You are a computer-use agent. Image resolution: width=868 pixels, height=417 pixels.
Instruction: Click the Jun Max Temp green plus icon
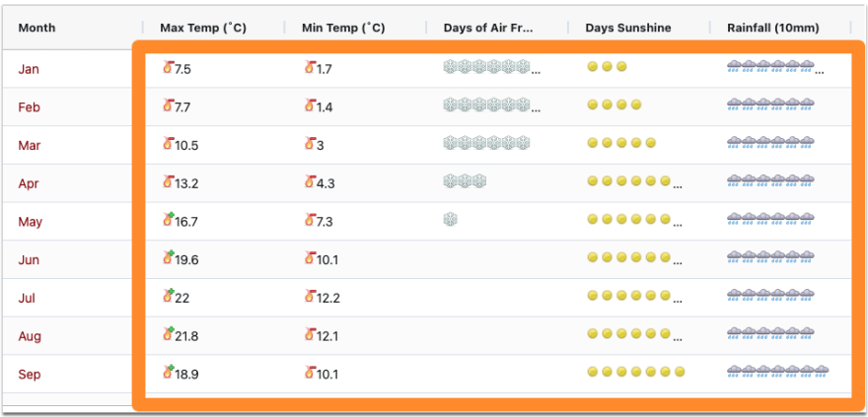click(169, 258)
